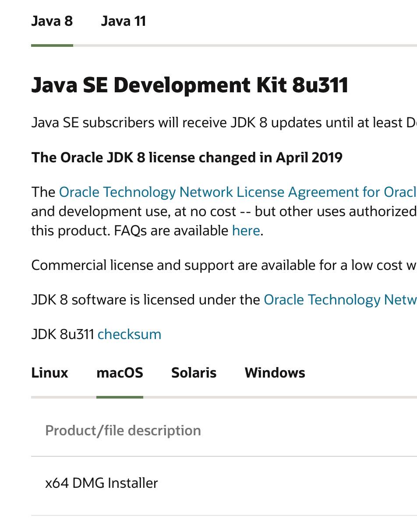Open the Java 11 tab

point(123,21)
